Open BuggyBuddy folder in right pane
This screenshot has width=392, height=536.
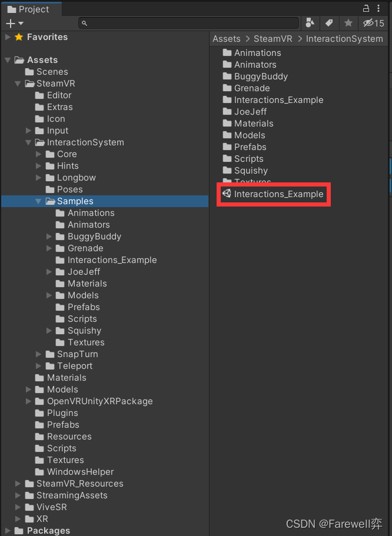[255, 76]
